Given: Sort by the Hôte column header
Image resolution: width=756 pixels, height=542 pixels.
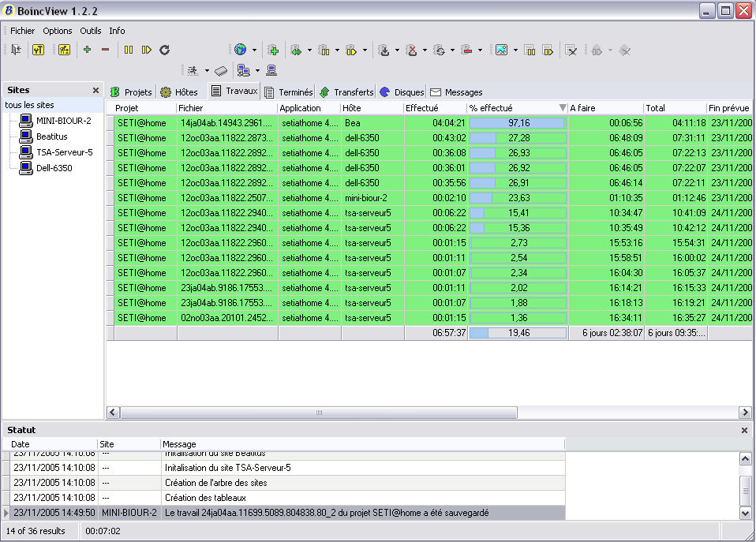Looking at the screenshot, I should (372, 108).
